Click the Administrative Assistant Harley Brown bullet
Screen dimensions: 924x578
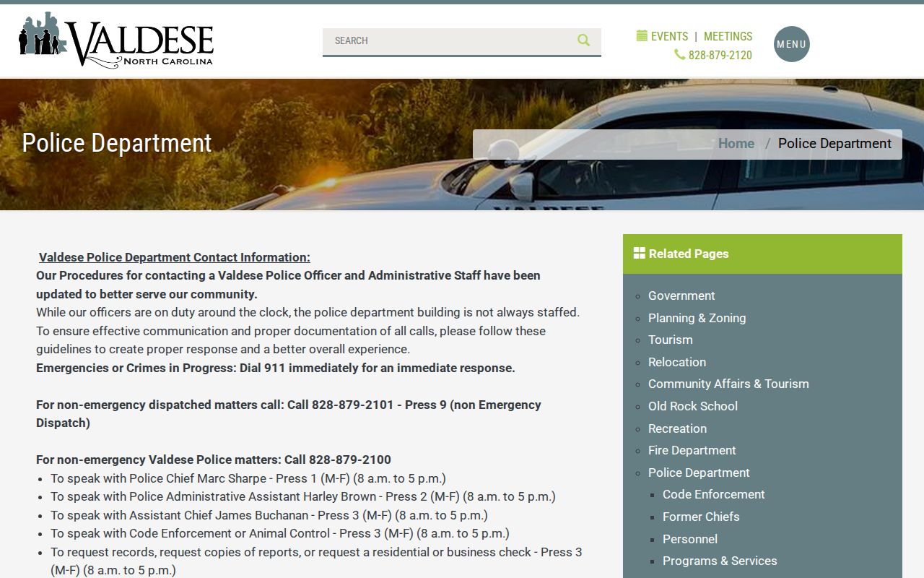(x=303, y=496)
